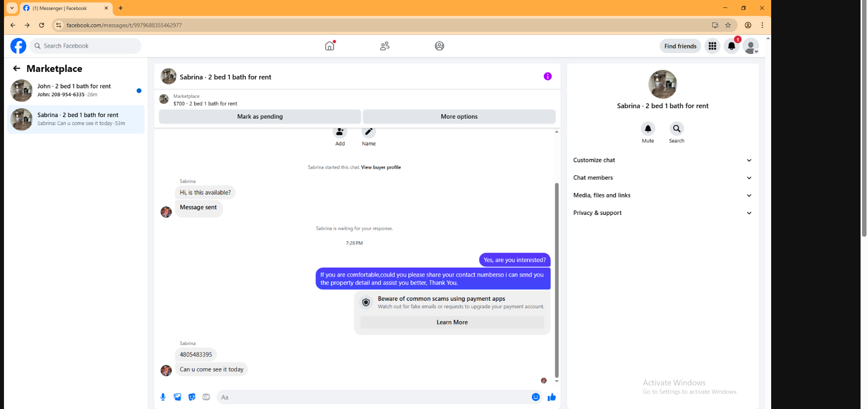Open the account profile avatar menu
The image size is (868, 409).
[x=751, y=46]
